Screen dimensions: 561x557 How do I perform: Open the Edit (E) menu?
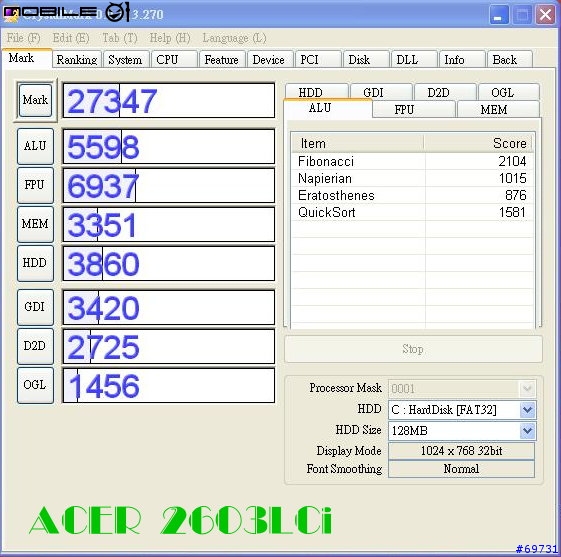coord(71,38)
